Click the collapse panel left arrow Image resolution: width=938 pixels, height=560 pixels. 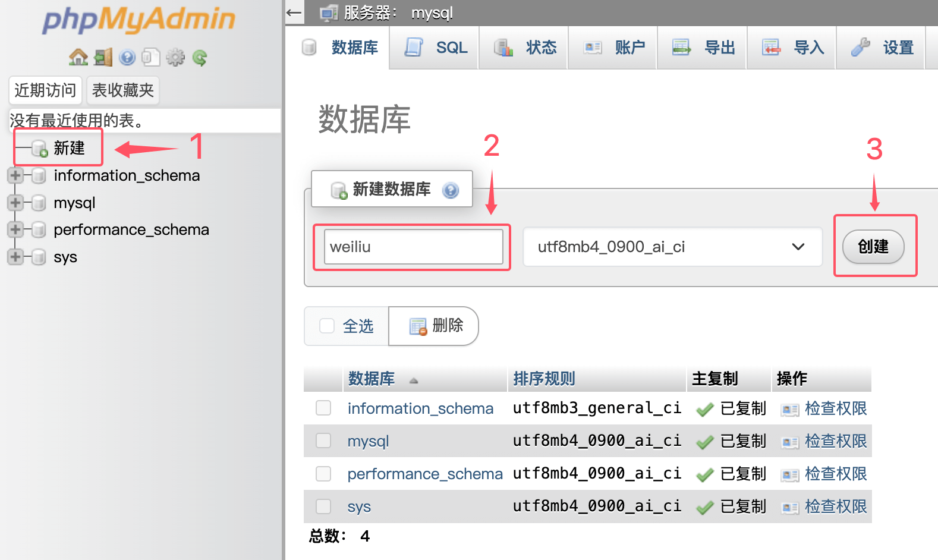click(294, 12)
